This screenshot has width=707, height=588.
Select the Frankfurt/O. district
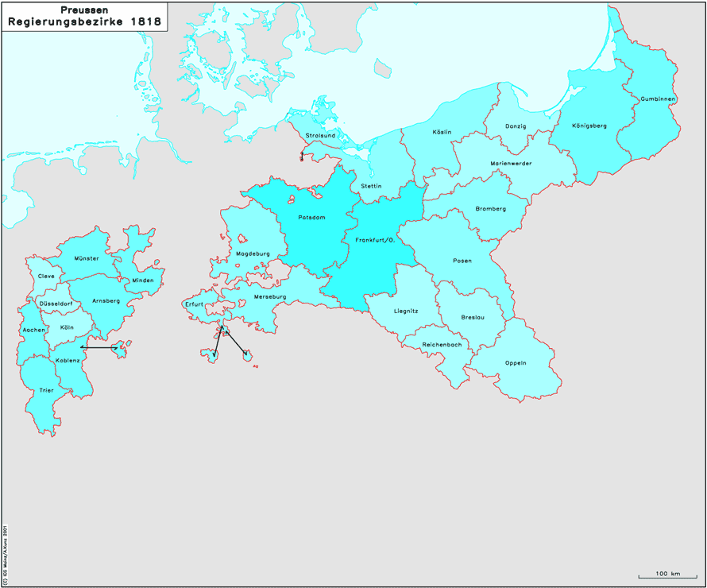tap(376, 240)
